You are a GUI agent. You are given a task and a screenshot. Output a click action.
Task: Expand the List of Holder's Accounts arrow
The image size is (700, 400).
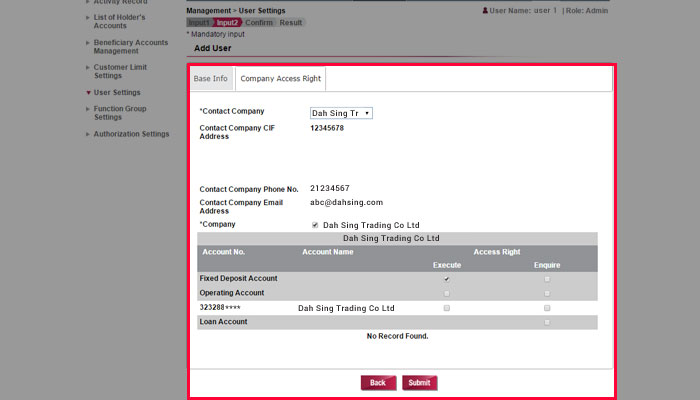(88, 17)
